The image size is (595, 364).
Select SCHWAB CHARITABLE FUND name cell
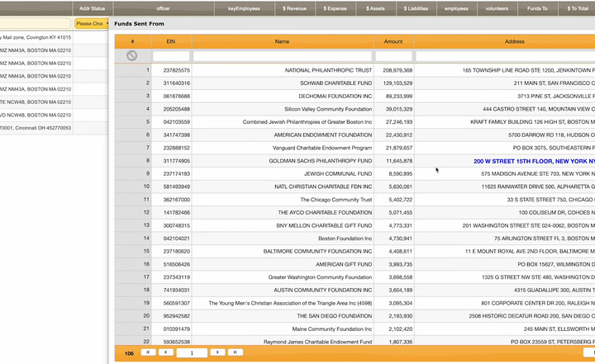point(283,83)
